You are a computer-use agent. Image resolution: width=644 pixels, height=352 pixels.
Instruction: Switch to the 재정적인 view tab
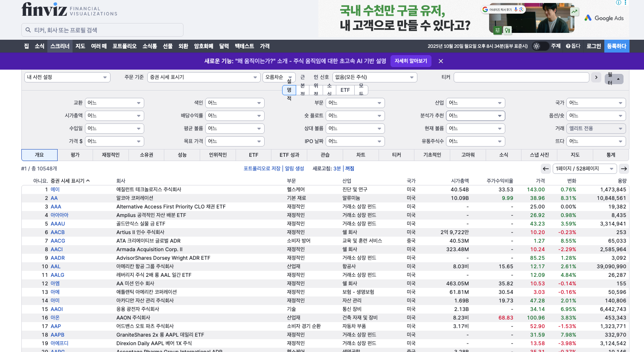tap(111, 155)
